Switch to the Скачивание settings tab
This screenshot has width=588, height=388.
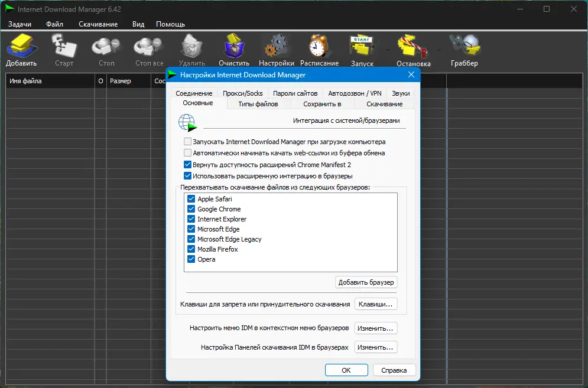pos(384,104)
